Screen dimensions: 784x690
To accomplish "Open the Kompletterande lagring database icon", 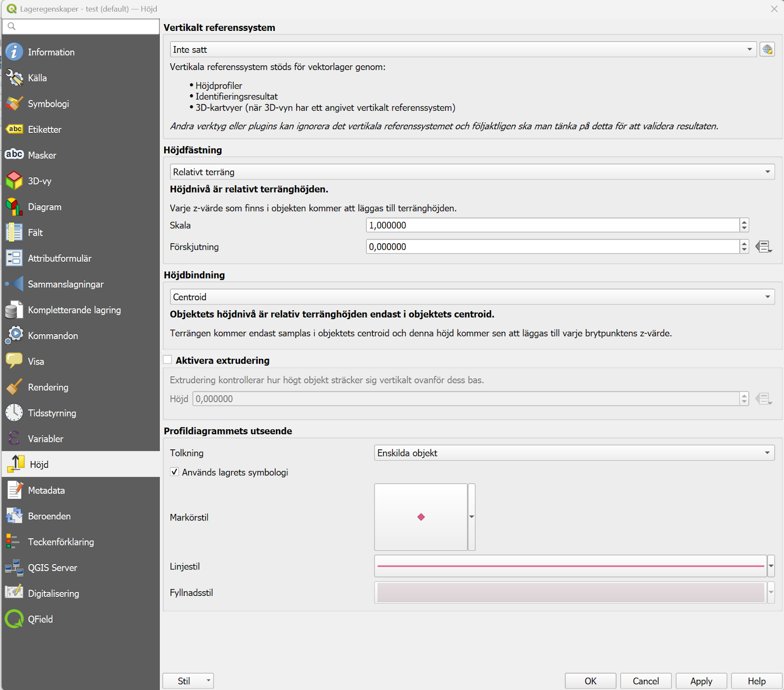I will (x=14, y=310).
